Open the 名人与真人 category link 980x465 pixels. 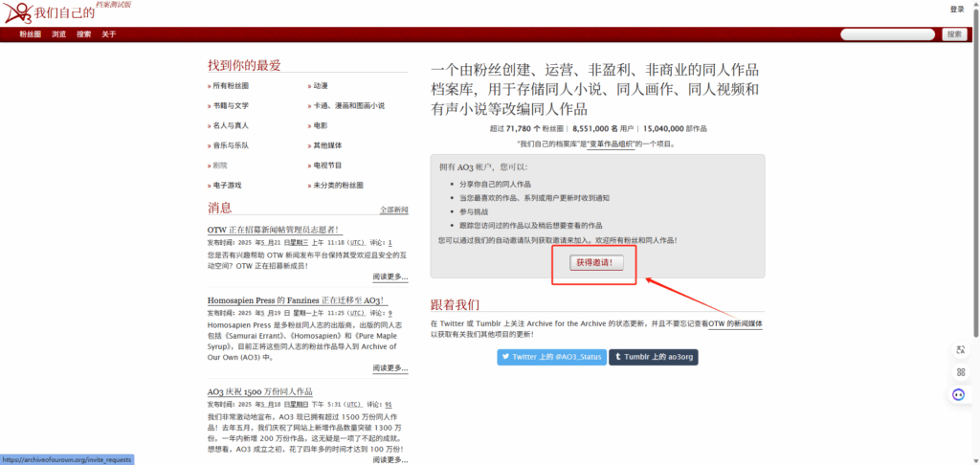click(x=230, y=125)
